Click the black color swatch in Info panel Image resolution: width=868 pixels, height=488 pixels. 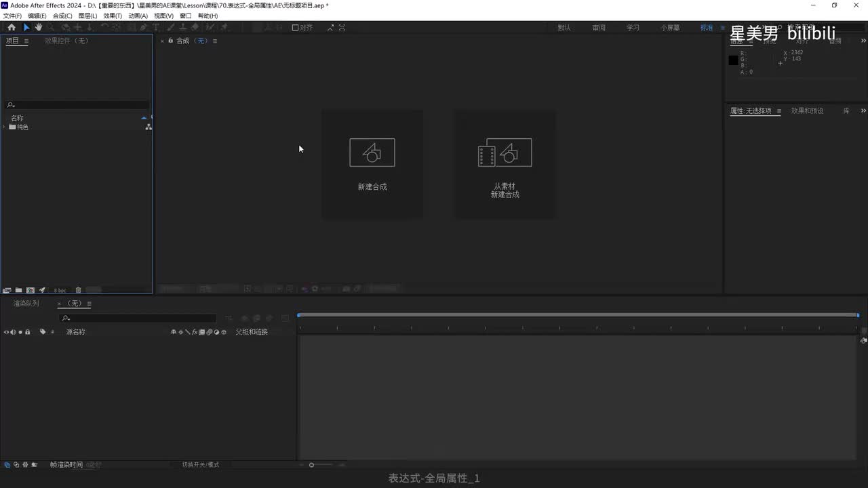pos(733,60)
